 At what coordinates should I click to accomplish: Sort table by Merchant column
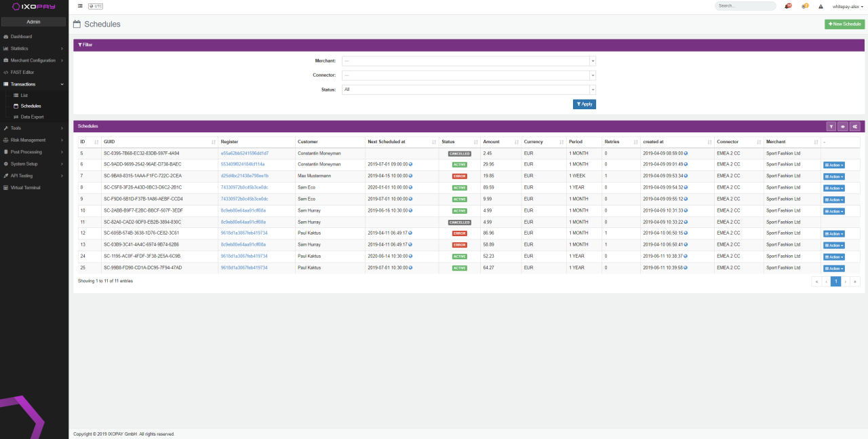click(x=791, y=142)
